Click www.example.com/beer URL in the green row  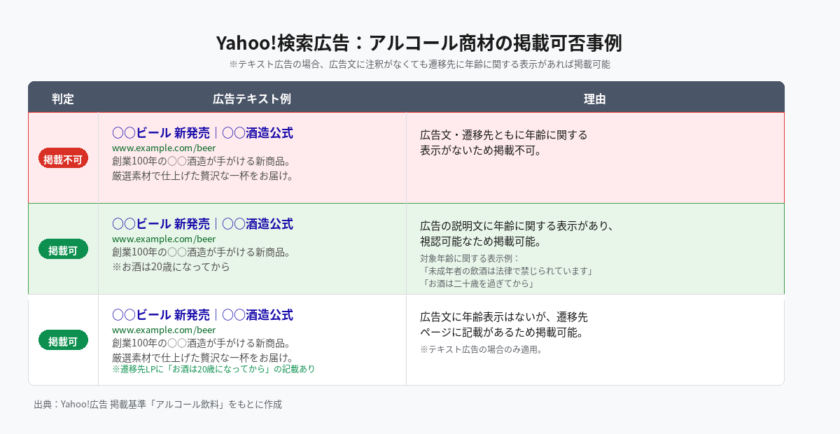click(163, 239)
